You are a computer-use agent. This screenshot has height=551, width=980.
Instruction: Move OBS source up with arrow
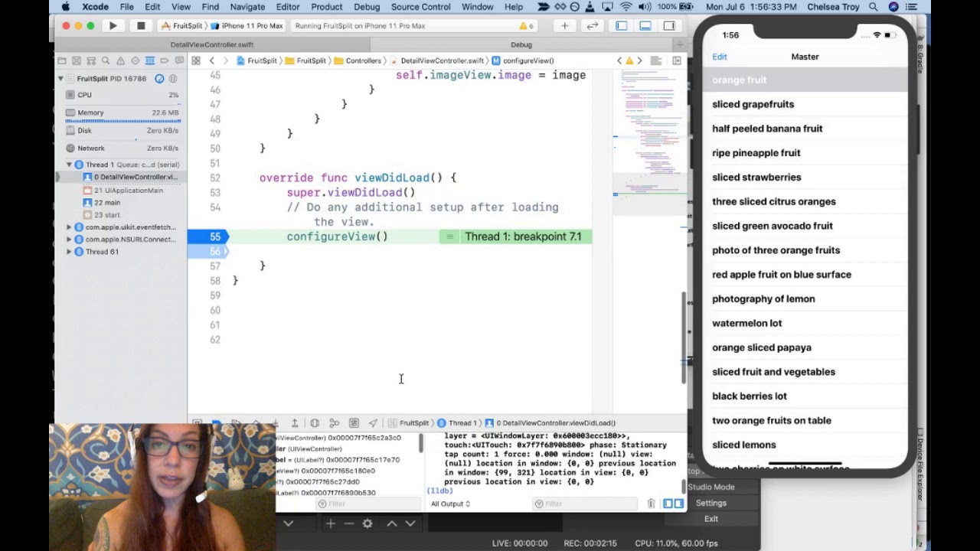(391, 523)
